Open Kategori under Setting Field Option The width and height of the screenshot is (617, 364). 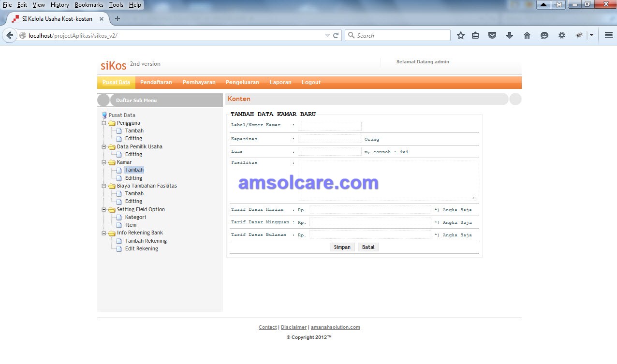click(x=135, y=218)
